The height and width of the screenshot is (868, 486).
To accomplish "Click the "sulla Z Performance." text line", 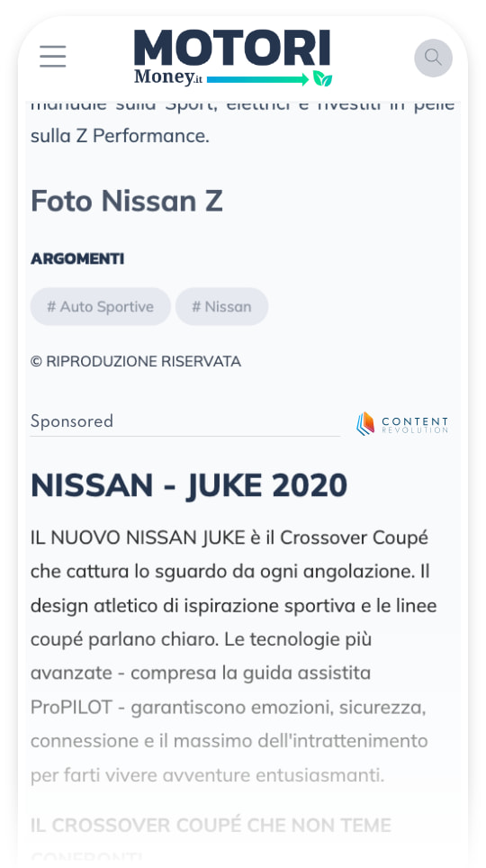I will click(120, 136).
